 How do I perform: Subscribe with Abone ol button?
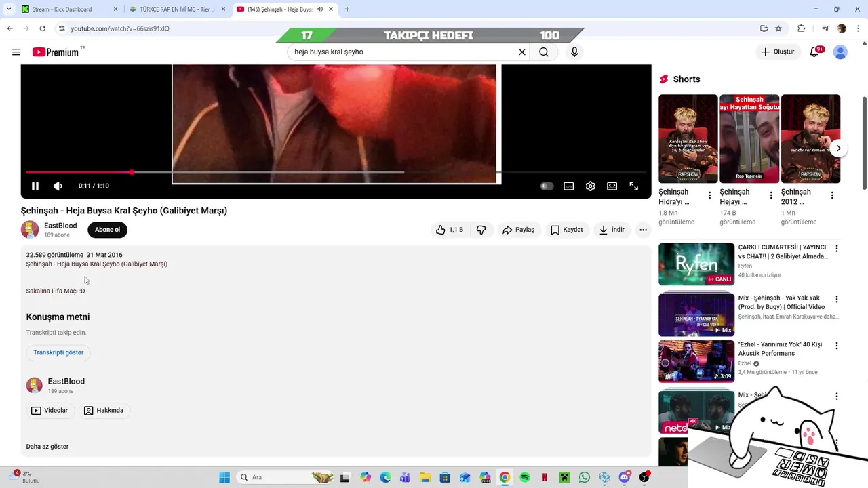tap(107, 230)
